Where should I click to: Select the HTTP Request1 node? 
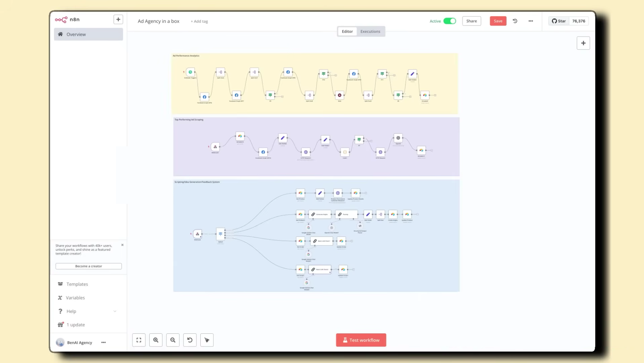(306, 152)
